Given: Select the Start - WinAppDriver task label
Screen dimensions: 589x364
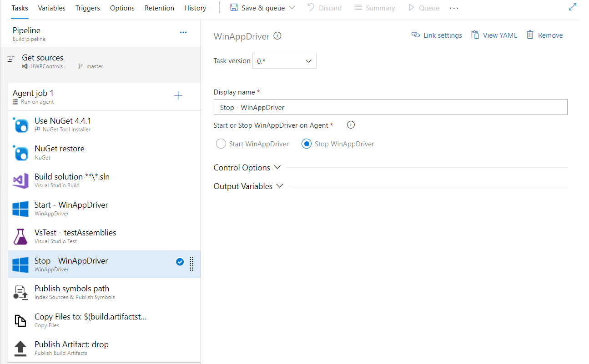Looking at the screenshot, I should [x=71, y=205].
